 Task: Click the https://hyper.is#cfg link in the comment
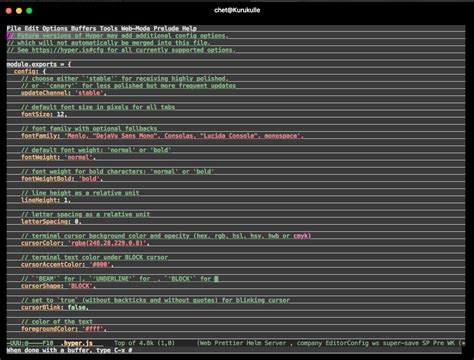pyautogui.click(x=68, y=50)
